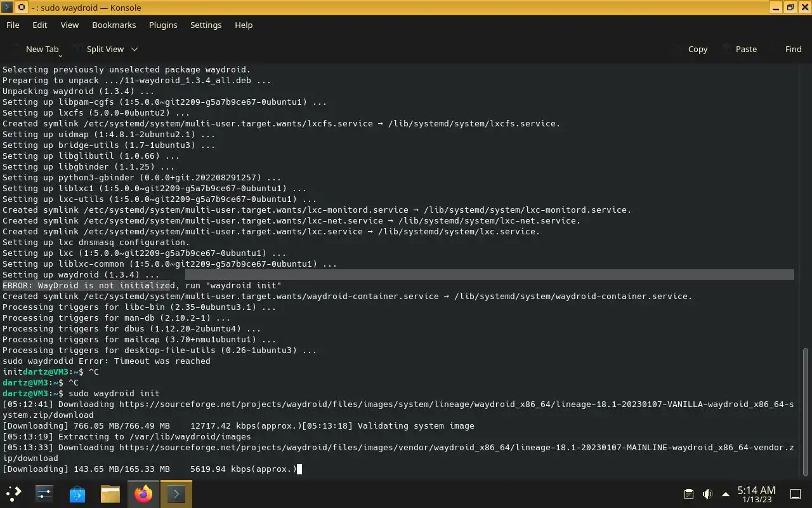
Task: Open the file manager folder icon
Action: tap(110, 493)
